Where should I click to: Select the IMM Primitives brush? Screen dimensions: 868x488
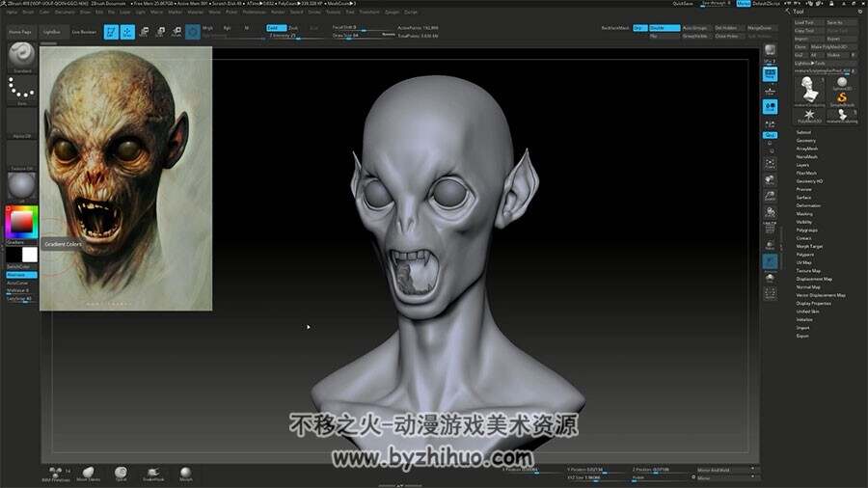pos(56,474)
